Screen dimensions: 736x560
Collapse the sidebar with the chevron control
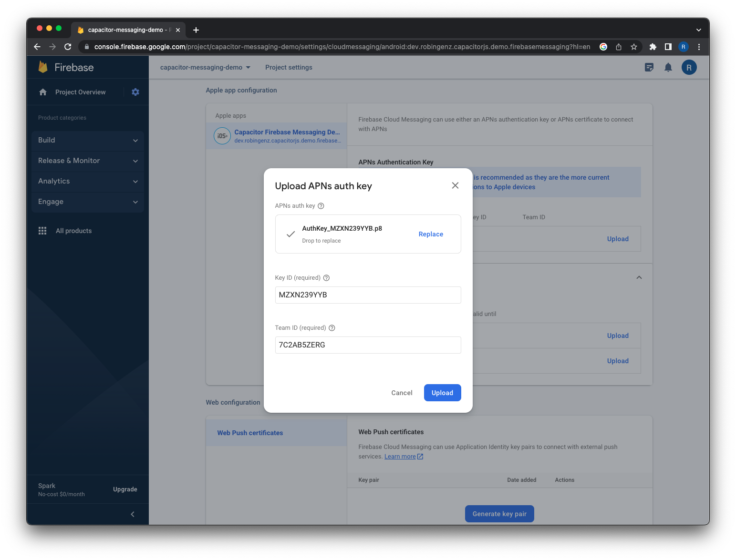[x=133, y=514]
